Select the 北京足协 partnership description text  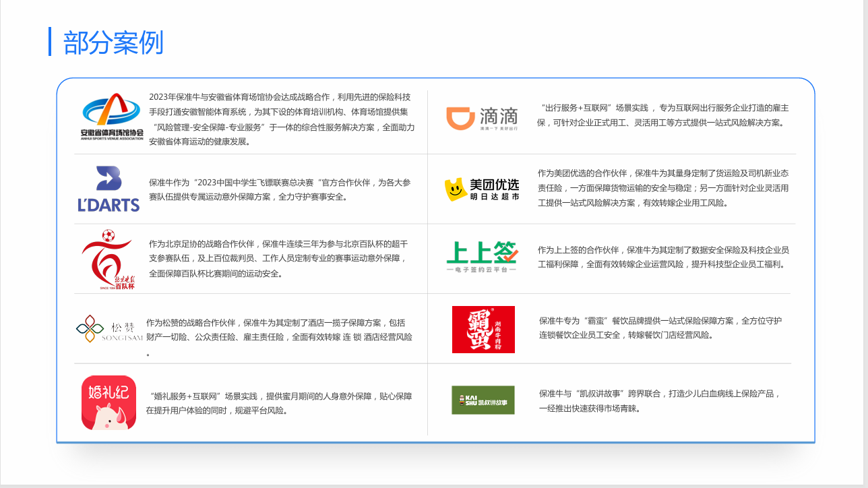[278, 259]
